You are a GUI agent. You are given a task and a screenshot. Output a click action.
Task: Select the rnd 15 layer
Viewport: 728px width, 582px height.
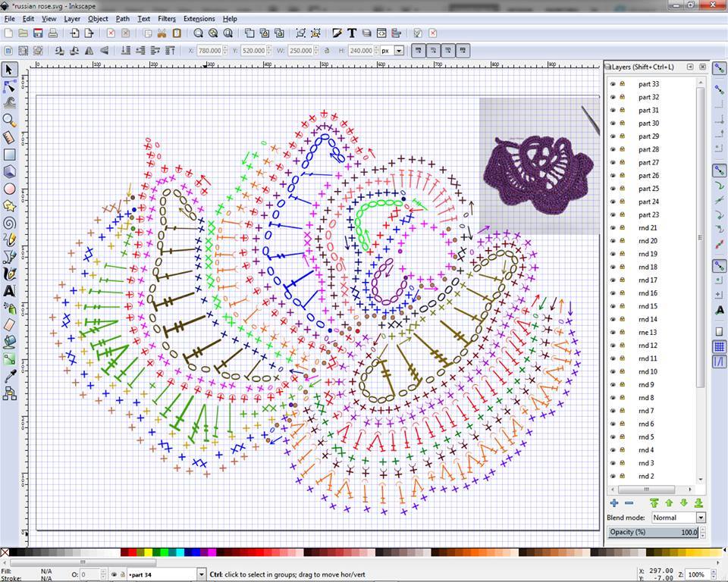648,306
